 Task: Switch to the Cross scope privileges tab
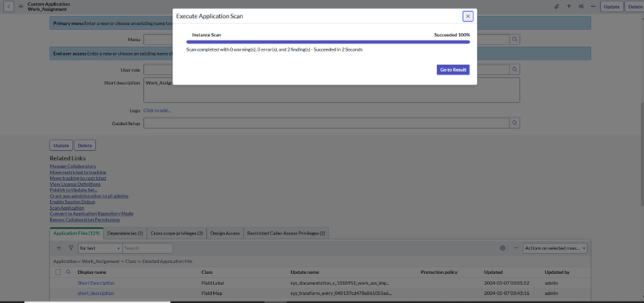(176, 233)
